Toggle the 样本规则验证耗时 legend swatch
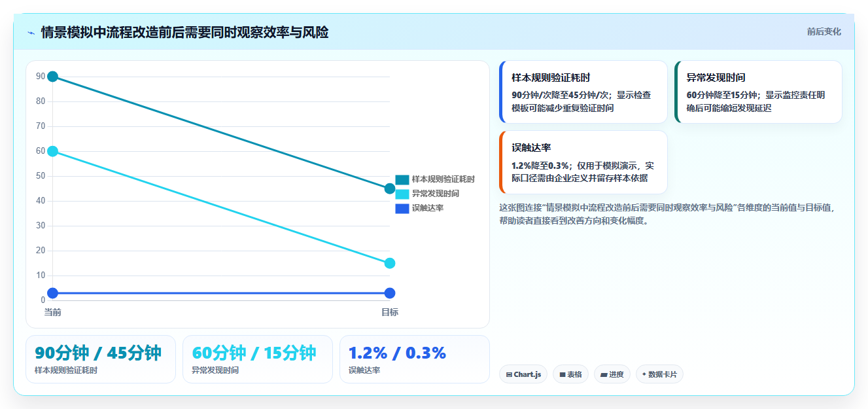Image resolution: width=868 pixels, height=409 pixels. (402, 179)
